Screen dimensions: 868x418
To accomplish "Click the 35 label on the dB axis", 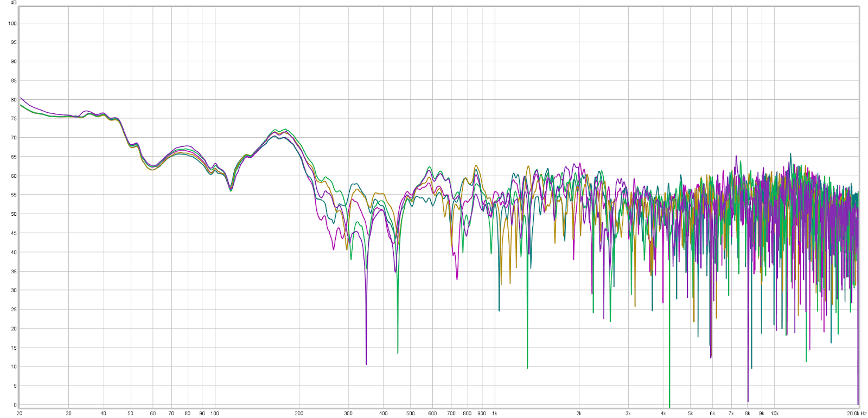I will (x=14, y=272).
